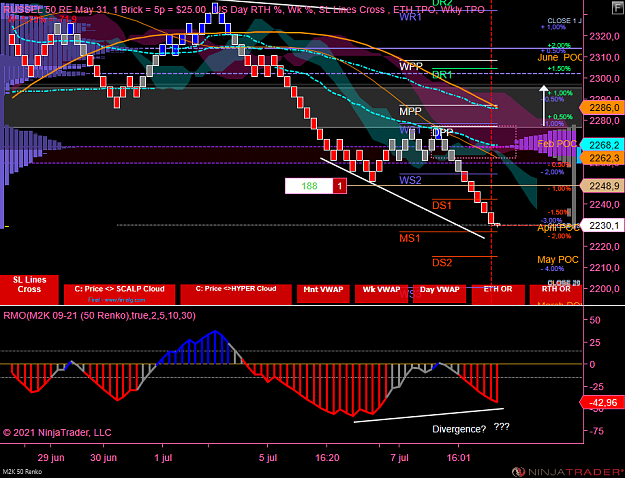Click the DS2 support label
This screenshot has width=625, height=478.
pyautogui.click(x=442, y=263)
